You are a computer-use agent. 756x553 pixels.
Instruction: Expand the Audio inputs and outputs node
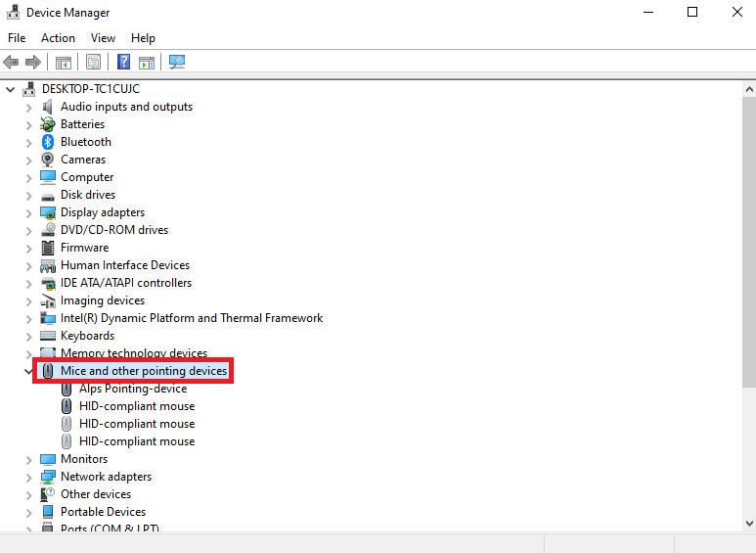(29, 107)
